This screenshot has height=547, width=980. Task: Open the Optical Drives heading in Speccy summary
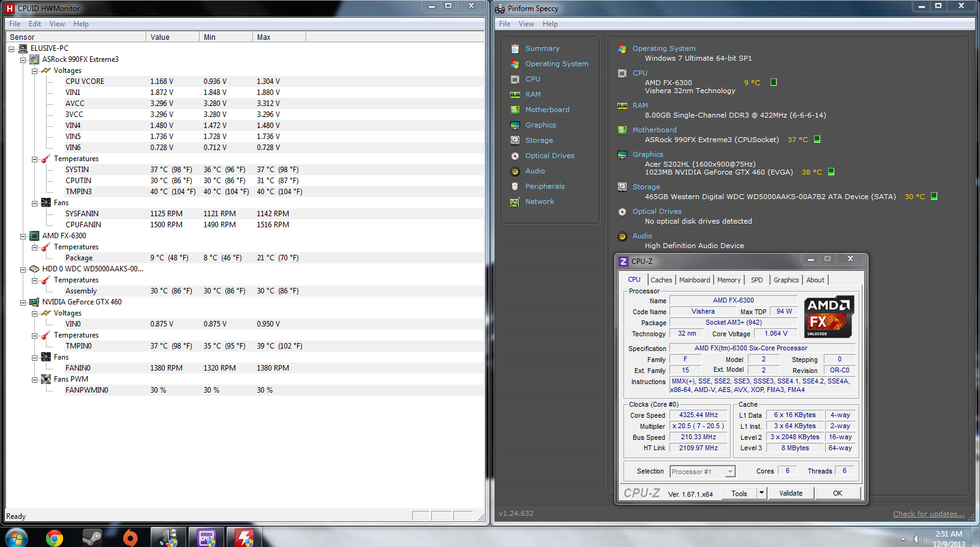pos(657,211)
